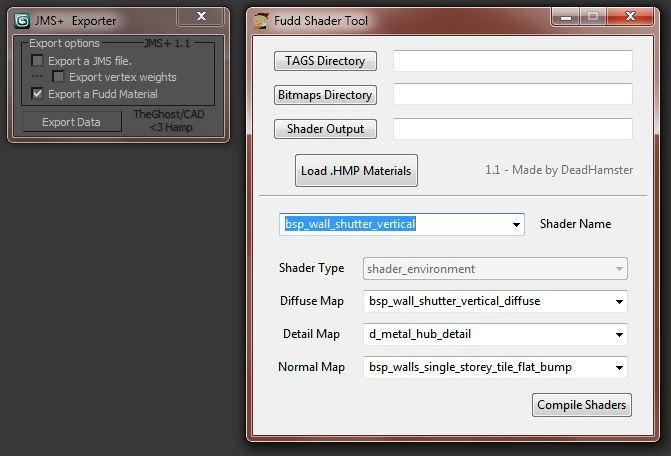
Task: Uncheck Export a Fudd Material
Action: 37,93
